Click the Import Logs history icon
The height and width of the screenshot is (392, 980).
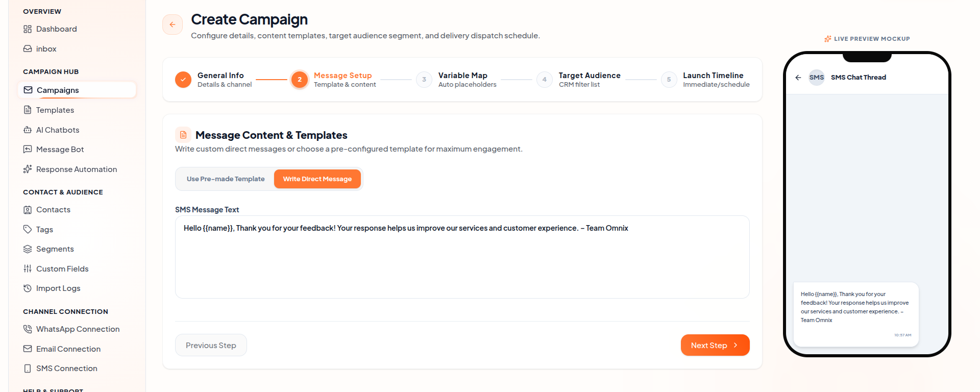[x=28, y=288]
